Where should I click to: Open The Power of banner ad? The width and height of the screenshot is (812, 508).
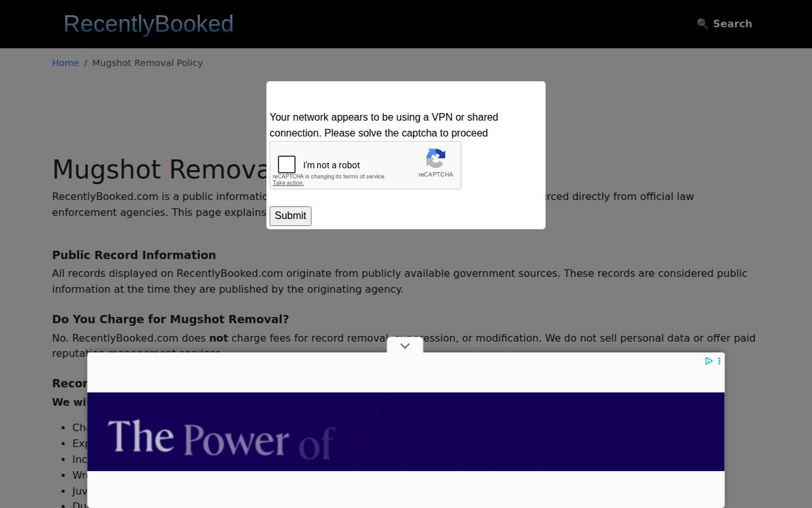[x=406, y=432]
